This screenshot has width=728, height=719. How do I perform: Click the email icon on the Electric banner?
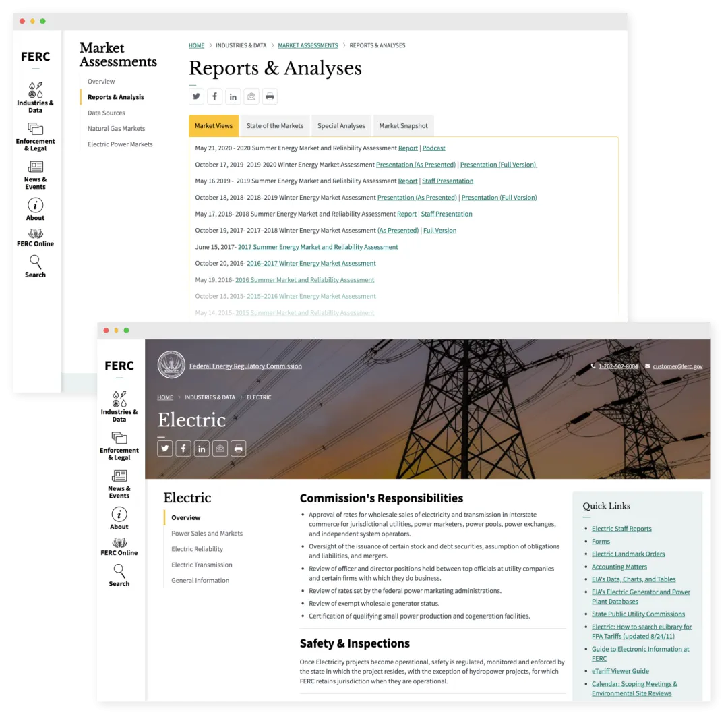pos(220,449)
